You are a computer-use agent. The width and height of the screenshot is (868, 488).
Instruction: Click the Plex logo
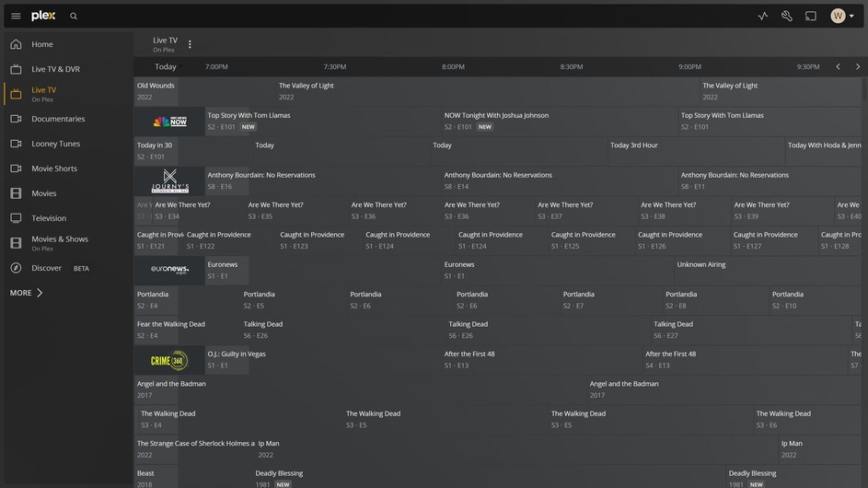click(x=43, y=16)
